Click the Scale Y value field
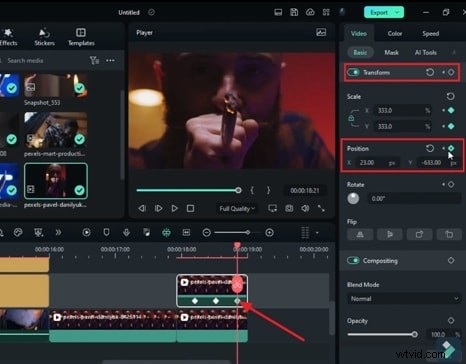The width and height of the screenshot is (466, 364). point(403,126)
